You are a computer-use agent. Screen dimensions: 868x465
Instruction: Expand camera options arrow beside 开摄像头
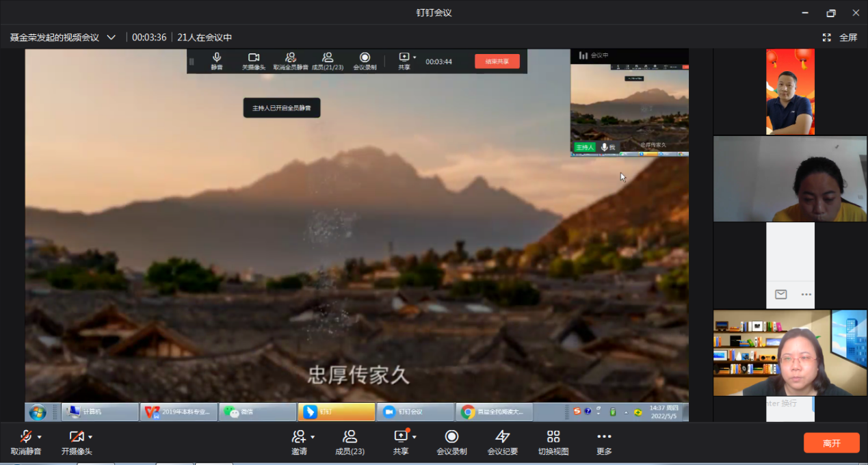[90, 437]
